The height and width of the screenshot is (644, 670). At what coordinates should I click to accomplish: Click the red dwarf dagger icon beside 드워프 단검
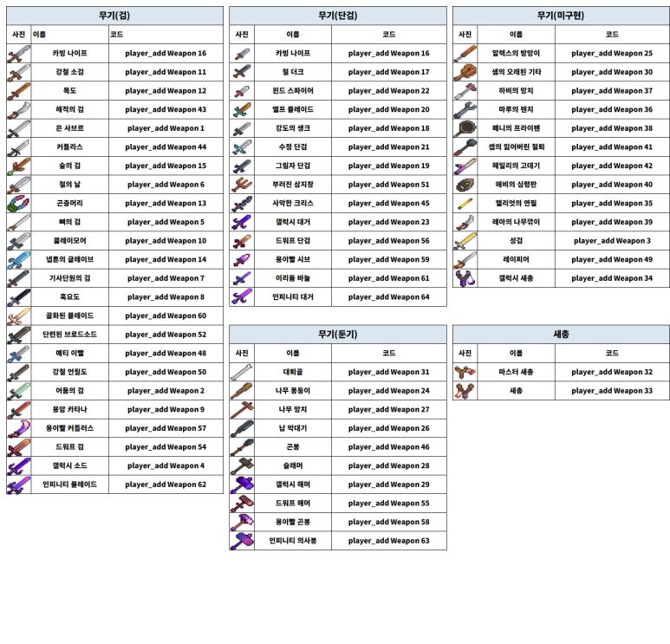point(242,241)
